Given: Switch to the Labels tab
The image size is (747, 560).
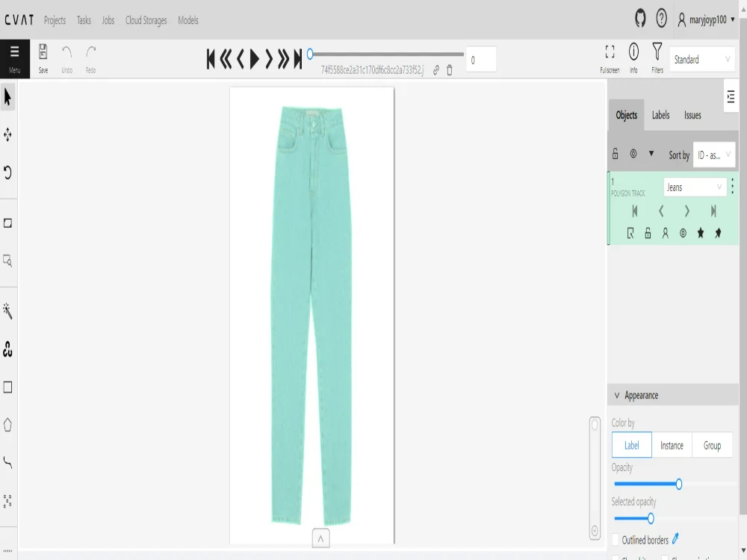Looking at the screenshot, I should coord(661,115).
